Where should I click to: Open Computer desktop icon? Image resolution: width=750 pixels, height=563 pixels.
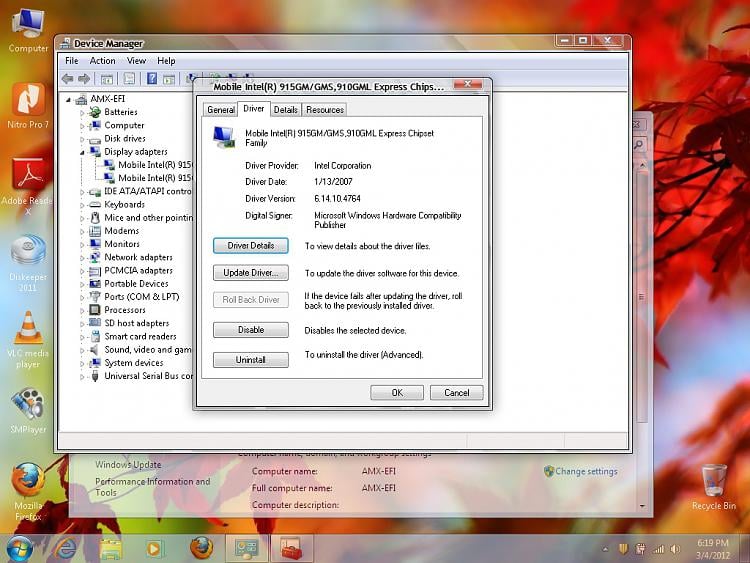[x=29, y=30]
